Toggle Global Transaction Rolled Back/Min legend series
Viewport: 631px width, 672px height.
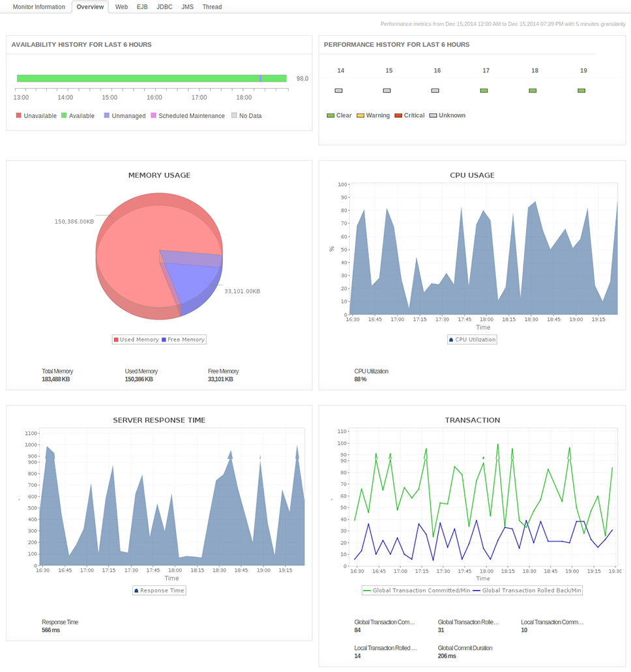click(x=477, y=591)
